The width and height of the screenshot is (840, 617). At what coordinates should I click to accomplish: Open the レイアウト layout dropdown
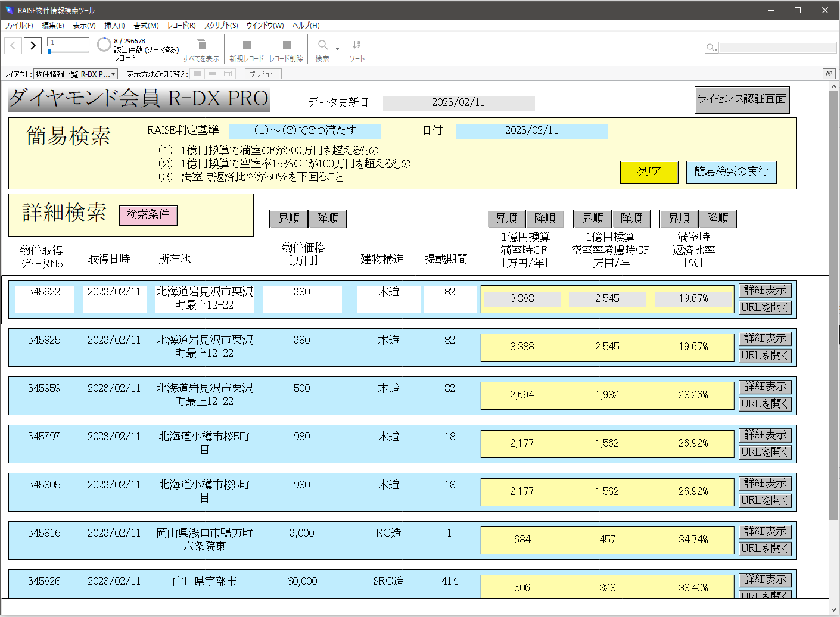[76, 74]
